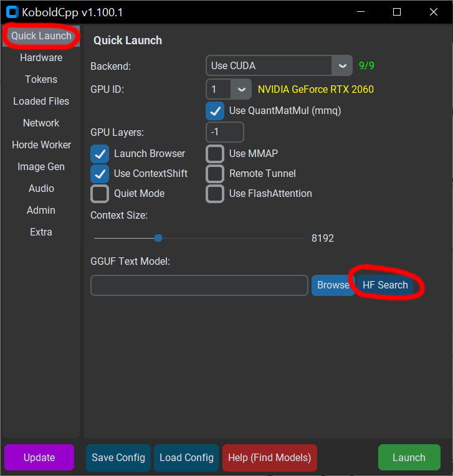Uncheck Use QuantMatMul (mmq)
453x476 pixels.
[215, 111]
